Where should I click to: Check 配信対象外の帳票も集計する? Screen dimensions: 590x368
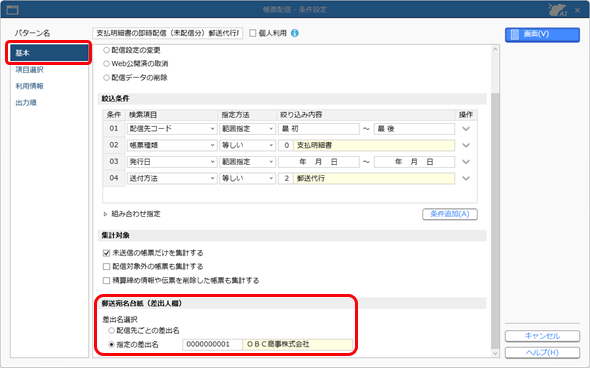tap(106, 266)
